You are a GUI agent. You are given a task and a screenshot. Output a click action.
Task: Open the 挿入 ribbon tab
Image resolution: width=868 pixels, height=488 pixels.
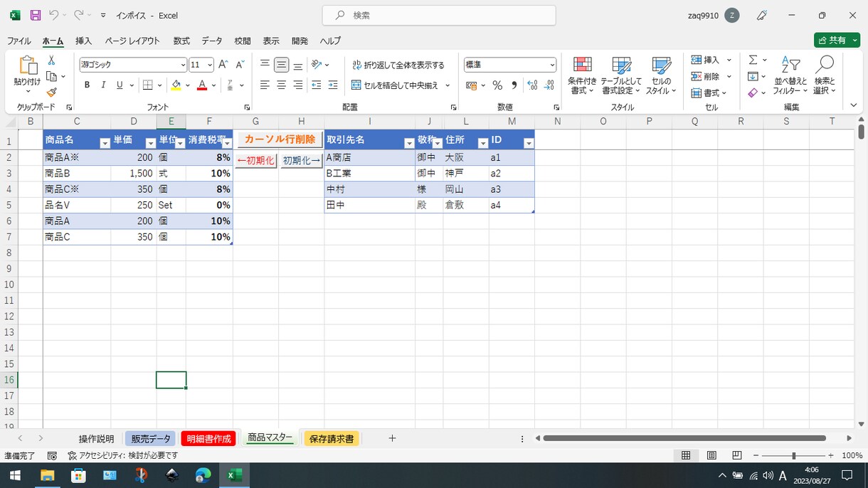pos(84,41)
